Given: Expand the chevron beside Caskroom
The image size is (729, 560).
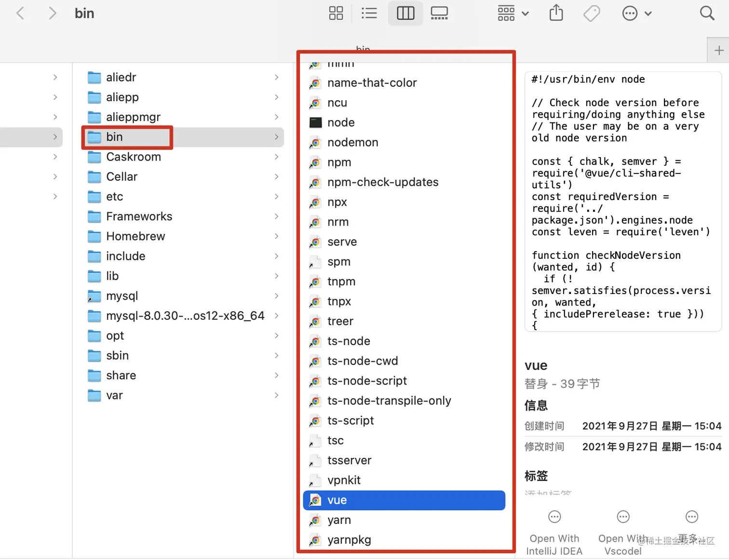Looking at the screenshot, I should pos(276,157).
